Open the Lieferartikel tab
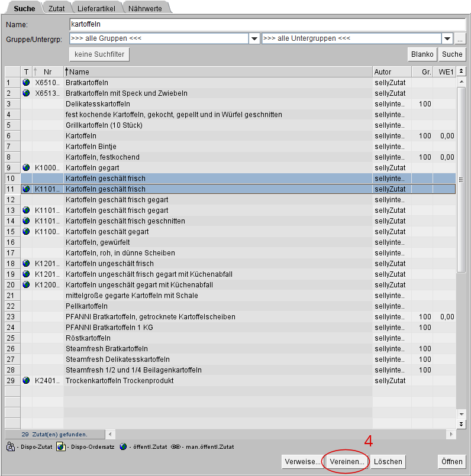 click(x=98, y=8)
